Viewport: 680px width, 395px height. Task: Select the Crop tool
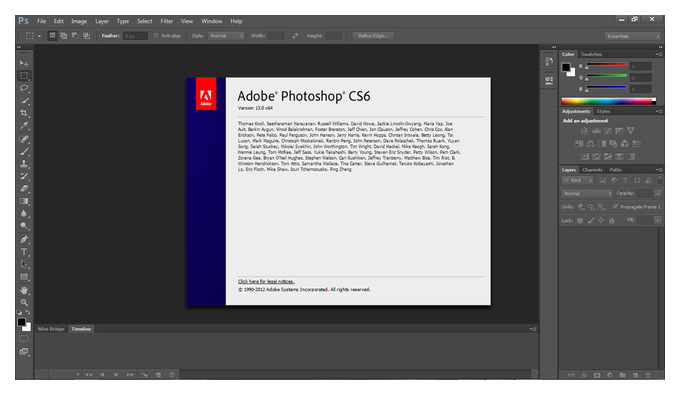click(x=24, y=113)
